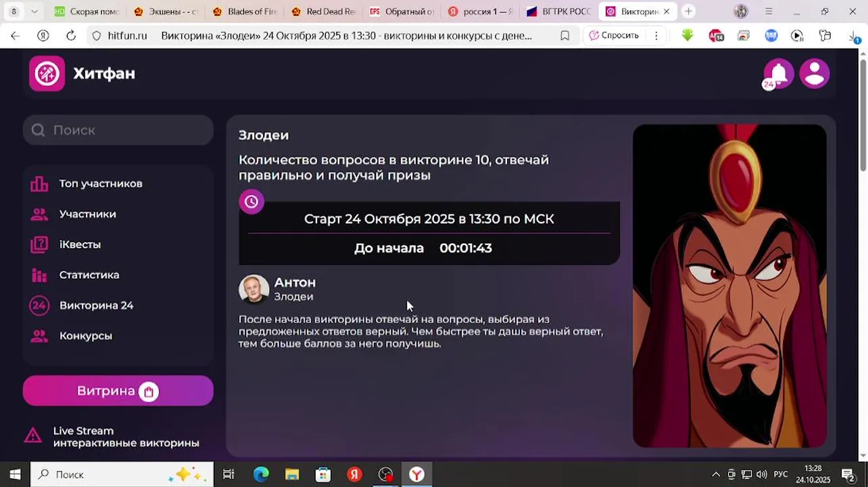The height and width of the screenshot is (487, 868).
Task: Click the Конкурсы people icon
Action: point(39,335)
